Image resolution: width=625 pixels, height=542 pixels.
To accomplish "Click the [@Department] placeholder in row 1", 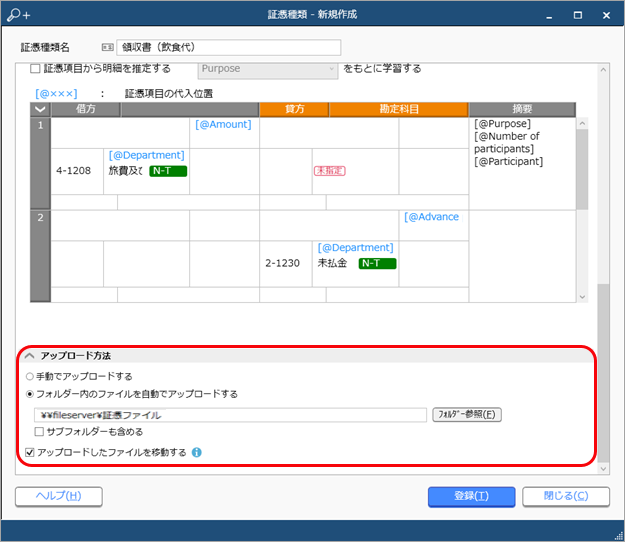I will (x=146, y=155).
